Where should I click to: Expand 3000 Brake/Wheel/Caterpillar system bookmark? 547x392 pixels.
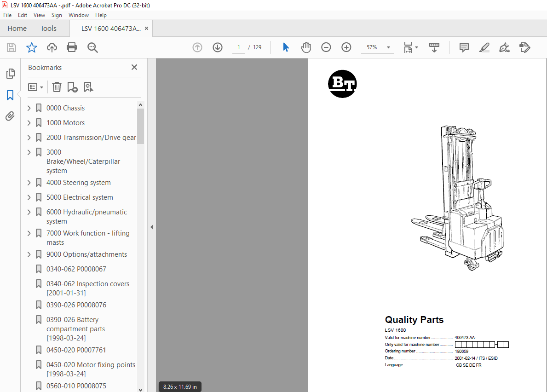[x=29, y=152]
